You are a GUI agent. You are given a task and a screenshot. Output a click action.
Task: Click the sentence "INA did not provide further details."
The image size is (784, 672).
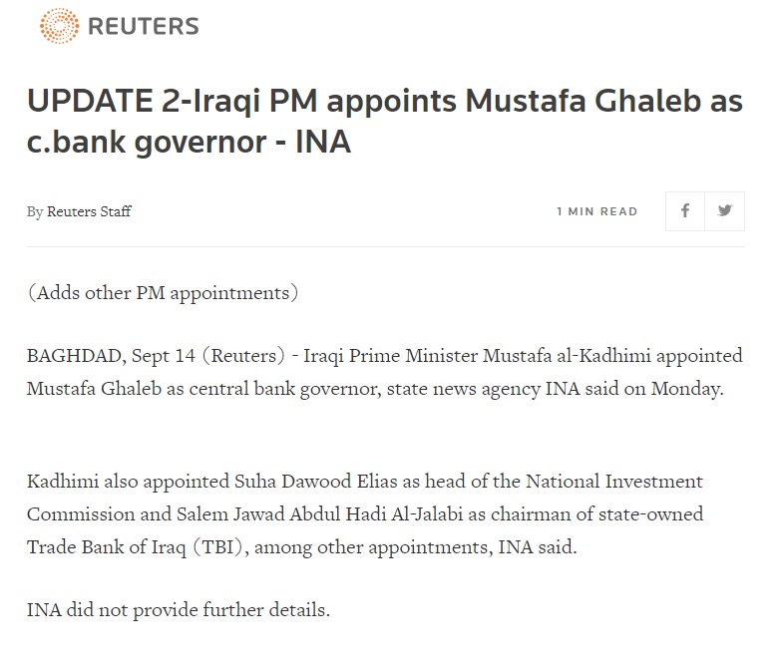coord(179,610)
